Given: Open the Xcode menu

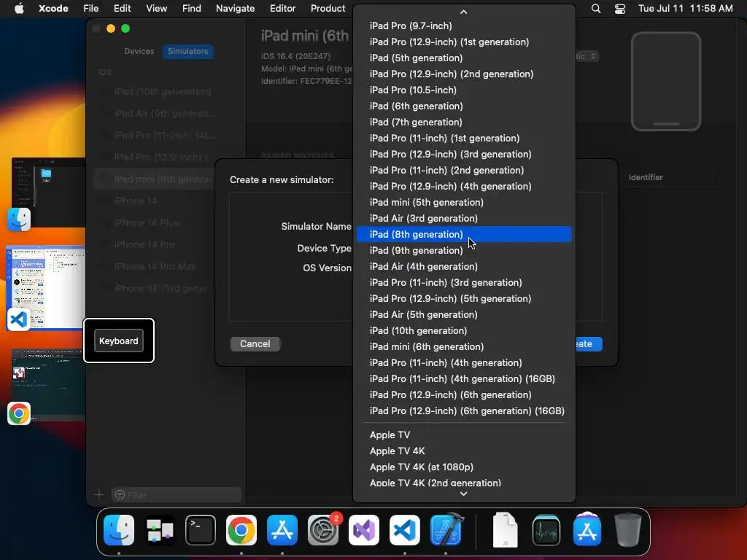Looking at the screenshot, I should click(x=53, y=9).
